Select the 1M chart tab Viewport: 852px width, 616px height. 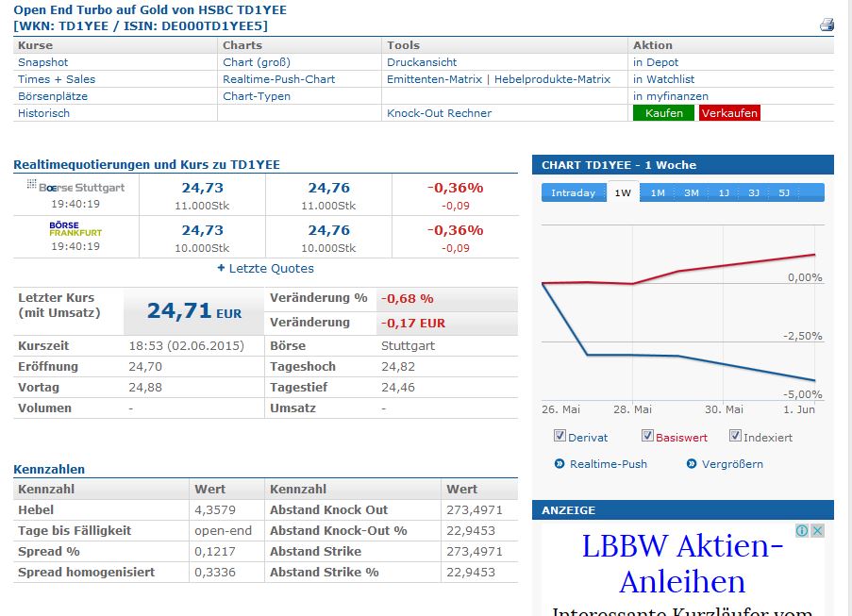point(658,192)
